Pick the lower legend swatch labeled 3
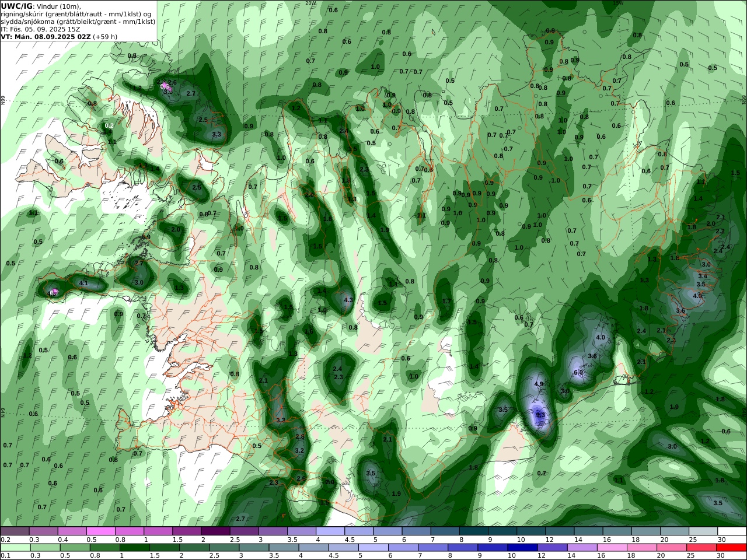 [254, 548]
